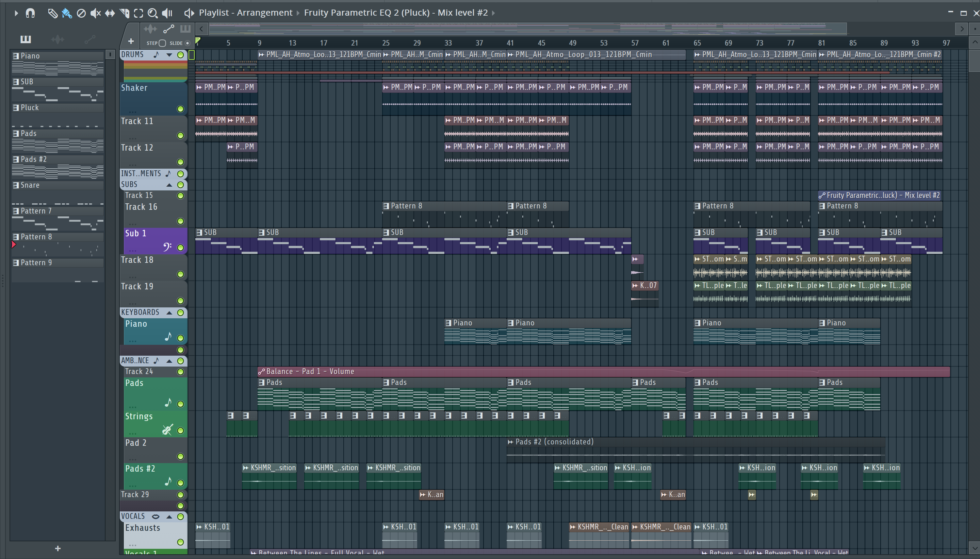
Task: Show patterns tab in the picker
Action: pyautogui.click(x=26, y=39)
